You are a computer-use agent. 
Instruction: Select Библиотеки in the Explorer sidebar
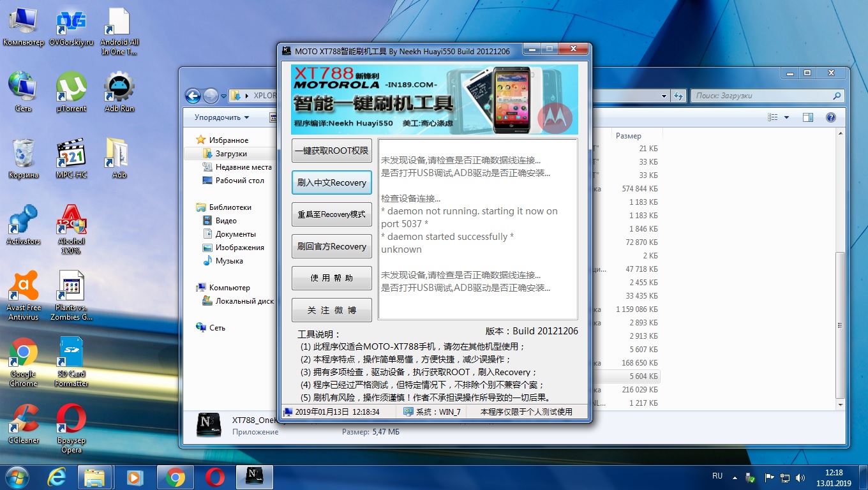(x=224, y=207)
